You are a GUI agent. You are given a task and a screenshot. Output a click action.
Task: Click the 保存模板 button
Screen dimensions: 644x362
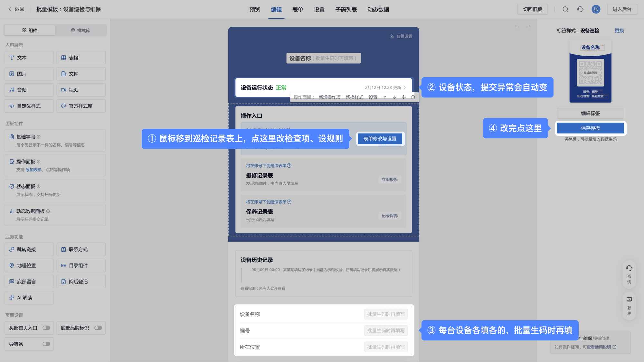click(590, 128)
